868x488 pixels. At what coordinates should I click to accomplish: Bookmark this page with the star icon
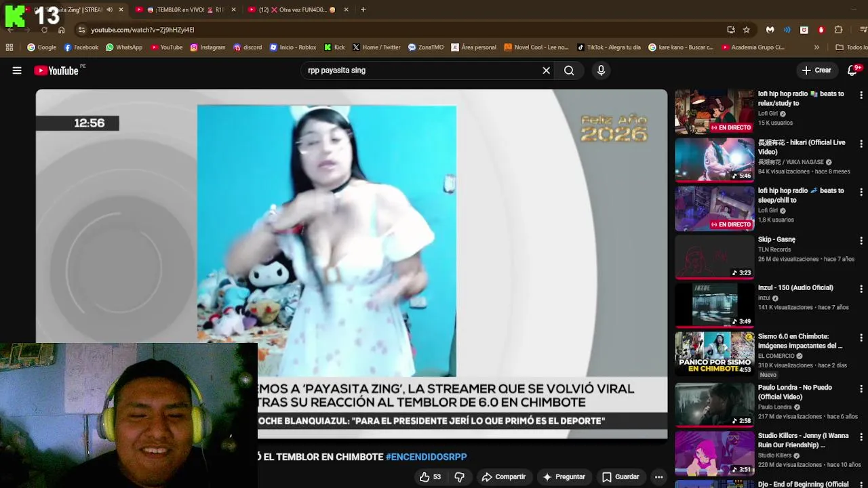(747, 30)
